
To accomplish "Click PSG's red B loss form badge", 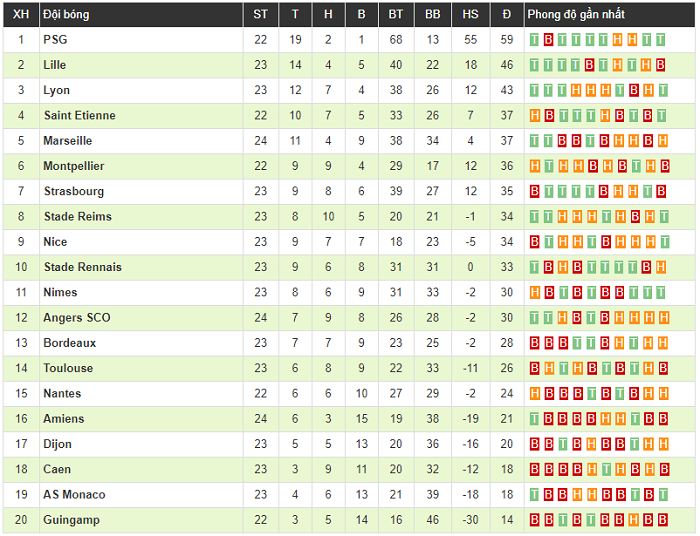I will [549, 40].
